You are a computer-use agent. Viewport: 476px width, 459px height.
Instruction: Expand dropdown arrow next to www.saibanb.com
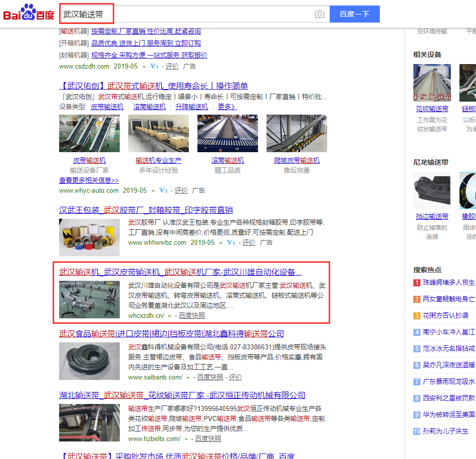(x=188, y=378)
